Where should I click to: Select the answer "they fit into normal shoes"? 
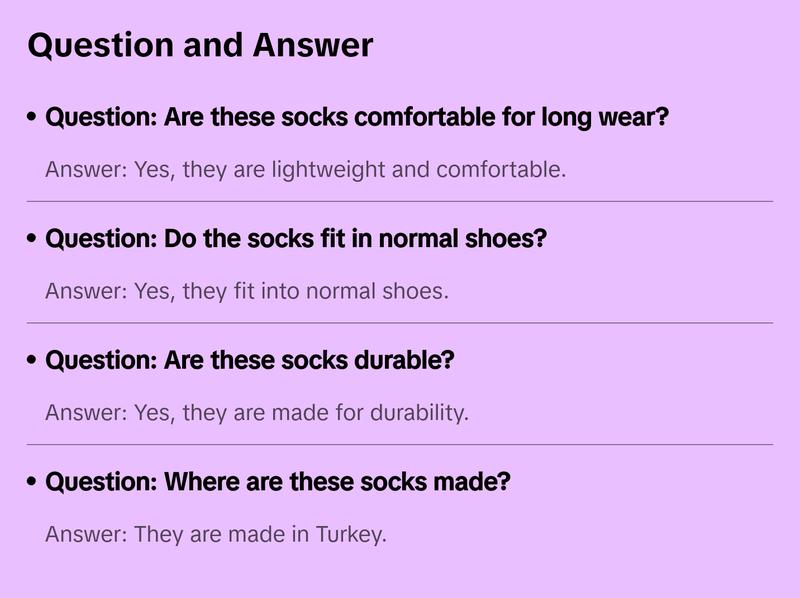click(x=247, y=291)
